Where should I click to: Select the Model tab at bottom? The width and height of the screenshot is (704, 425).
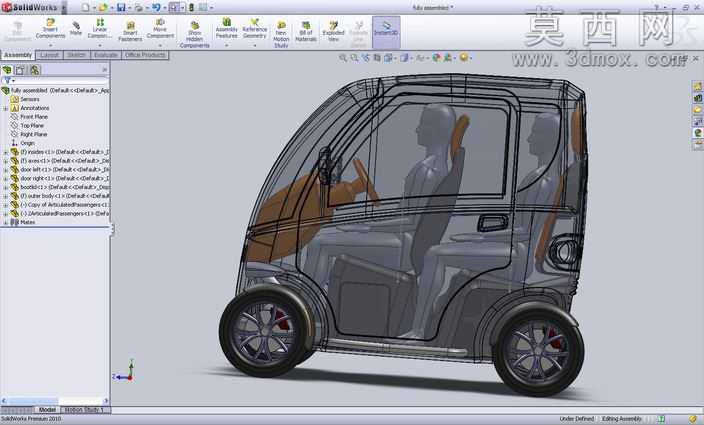pos(47,410)
